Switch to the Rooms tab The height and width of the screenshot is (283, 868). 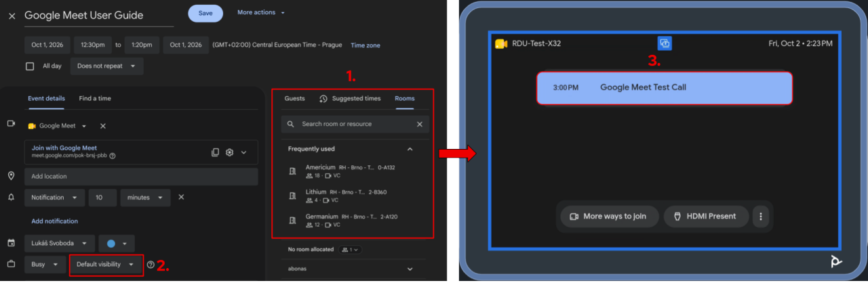click(405, 98)
